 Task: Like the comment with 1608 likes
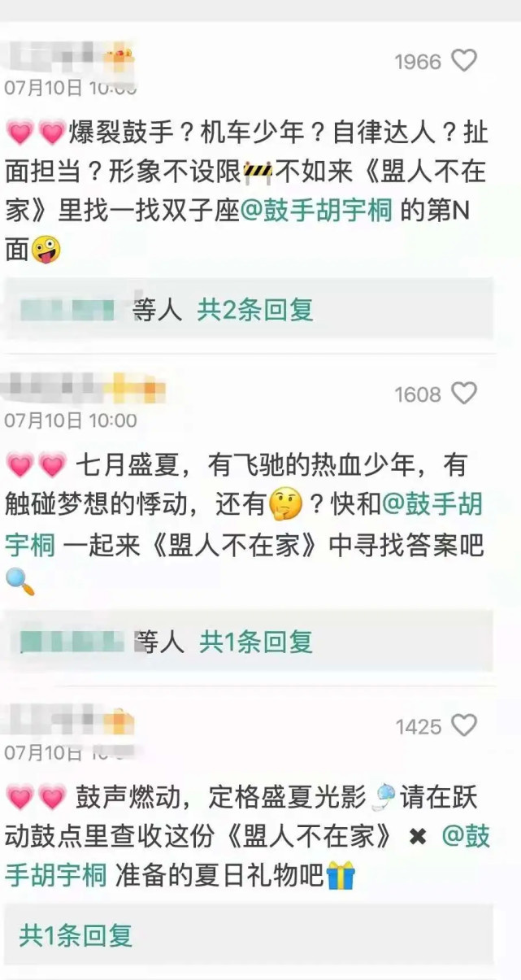(x=464, y=394)
